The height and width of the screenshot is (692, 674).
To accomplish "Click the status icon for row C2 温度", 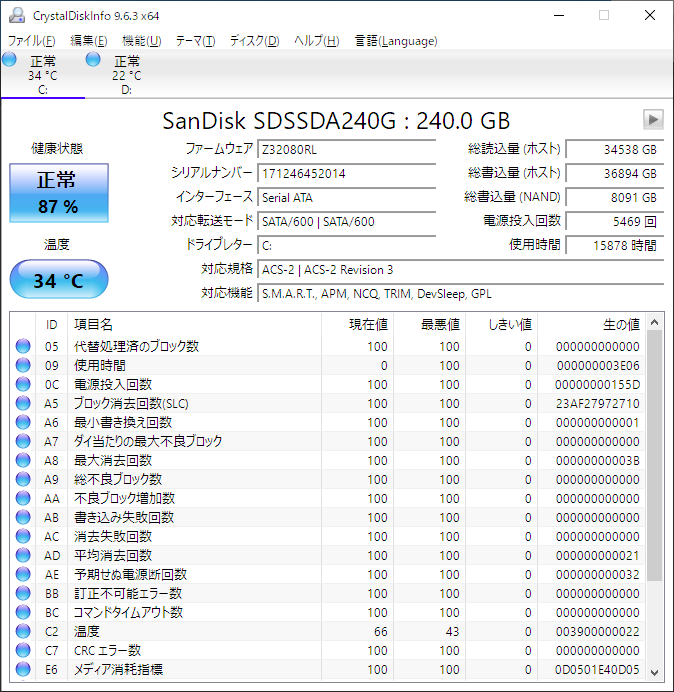I will pyautogui.click(x=23, y=631).
